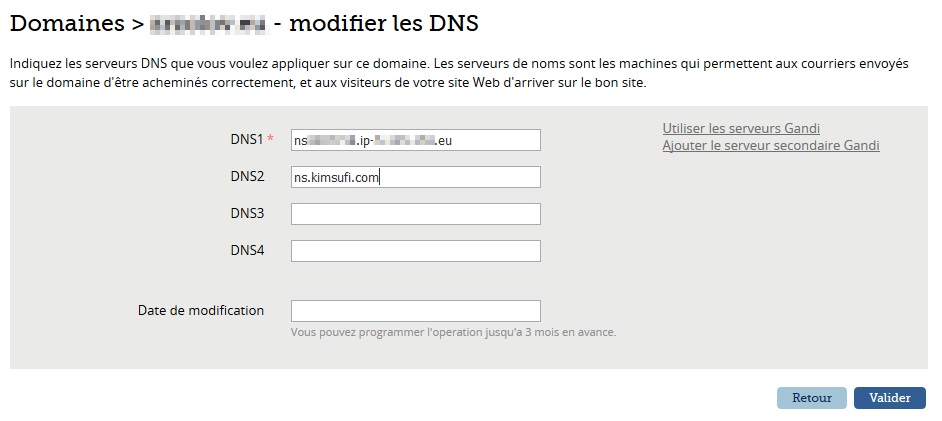Viewport: 942px width, 421px height.
Task: Click the Date de modification input field
Action: point(415,311)
